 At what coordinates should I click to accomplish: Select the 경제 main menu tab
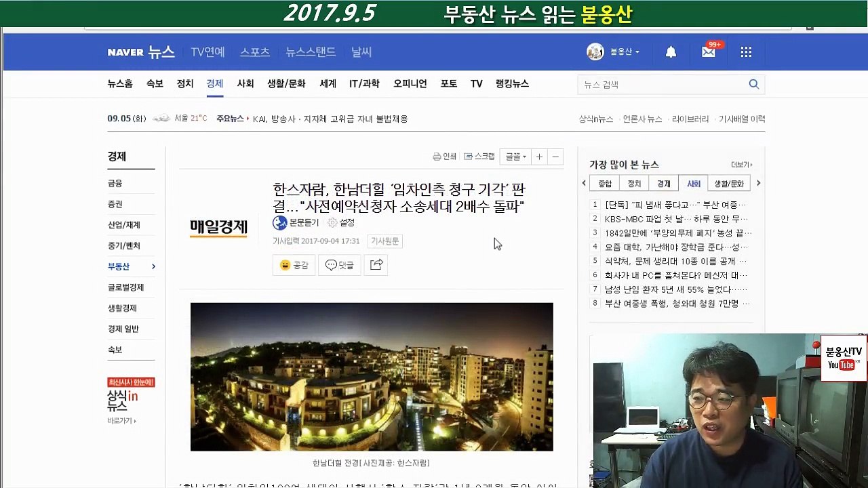[214, 83]
